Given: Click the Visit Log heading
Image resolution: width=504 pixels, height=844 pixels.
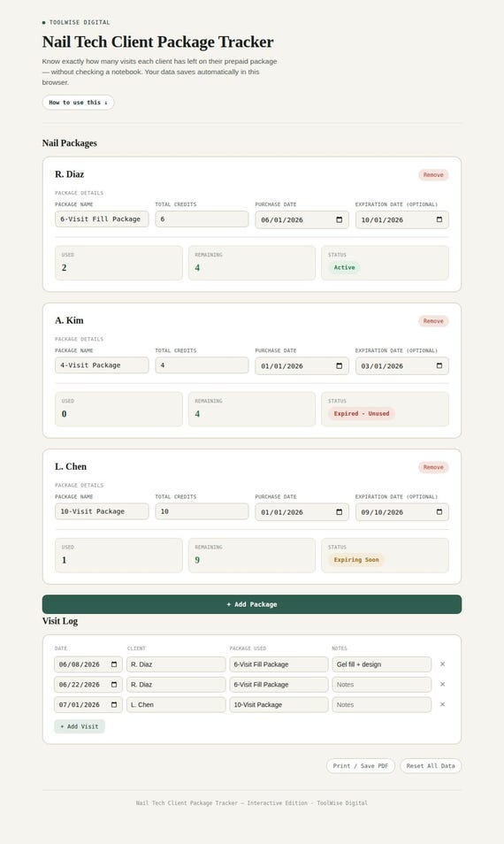Looking at the screenshot, I should (x=60, y=621).
